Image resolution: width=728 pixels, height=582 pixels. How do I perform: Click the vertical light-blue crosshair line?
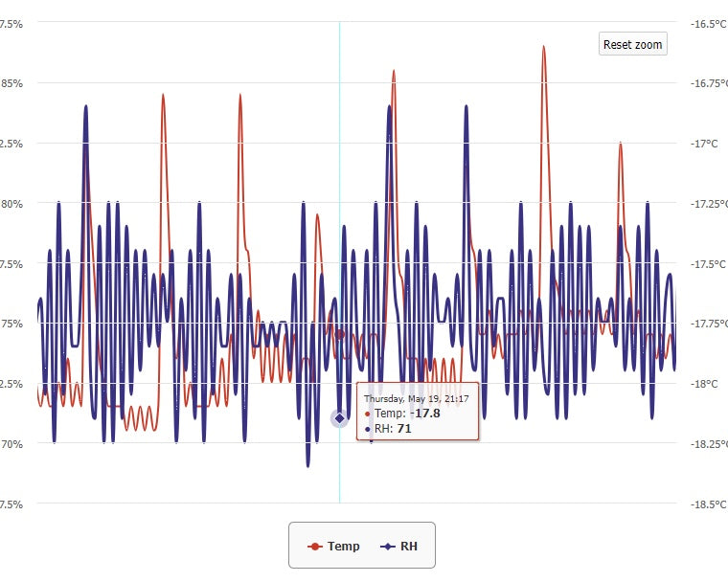pos(339,191)
